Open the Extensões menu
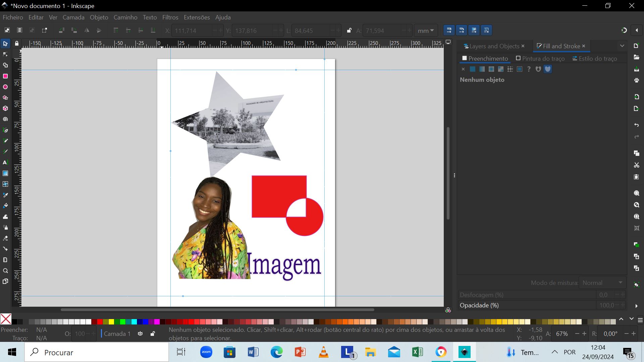 click(197, 17)
